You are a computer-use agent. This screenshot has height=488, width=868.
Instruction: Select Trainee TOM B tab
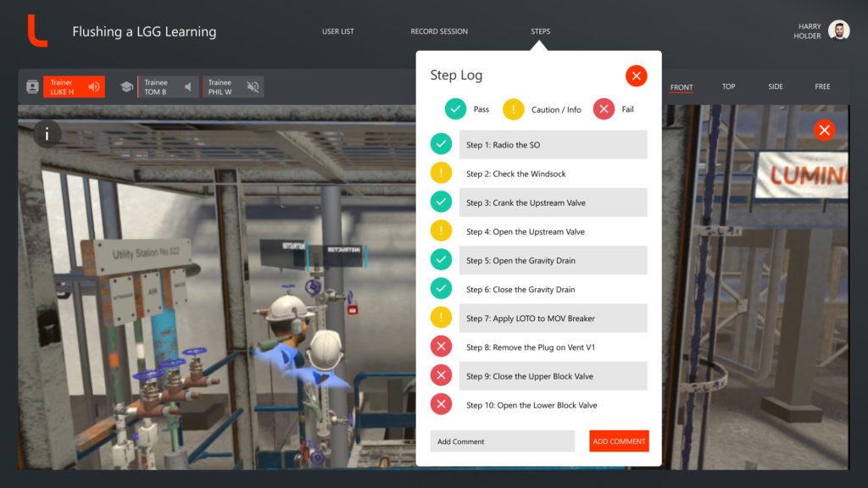168,87
